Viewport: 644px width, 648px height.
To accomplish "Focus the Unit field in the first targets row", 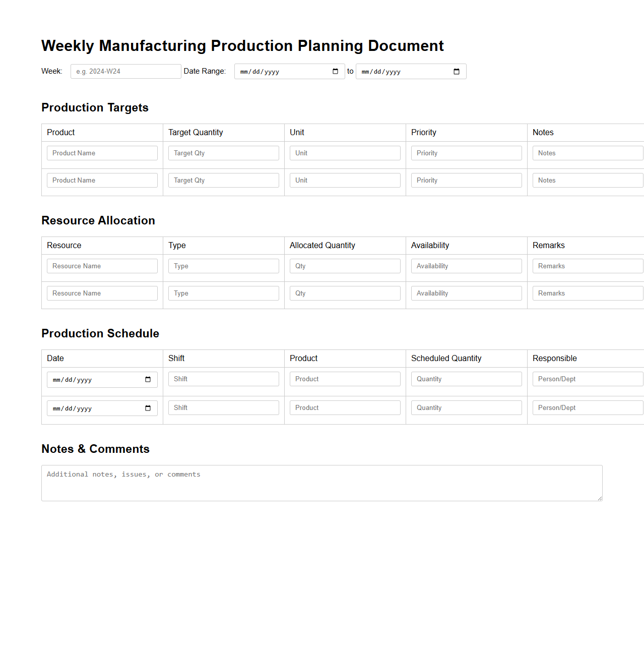I will [x=345, y=153].
